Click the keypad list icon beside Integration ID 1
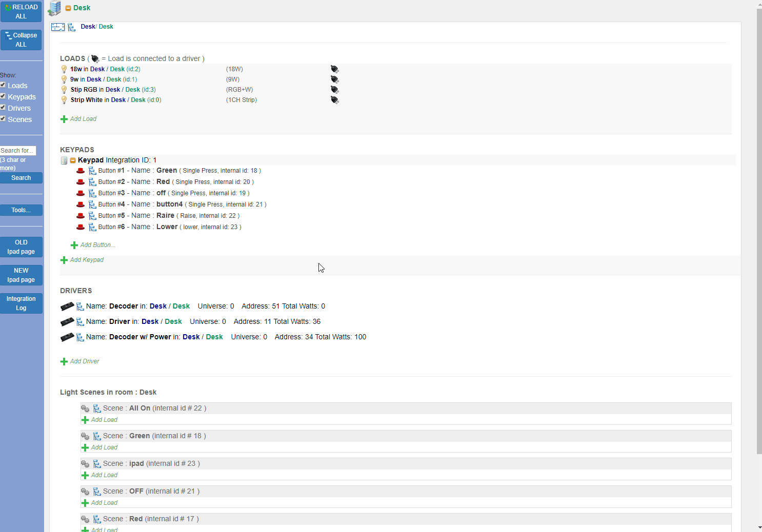762x532 pixels. click(x=64, y=160)
